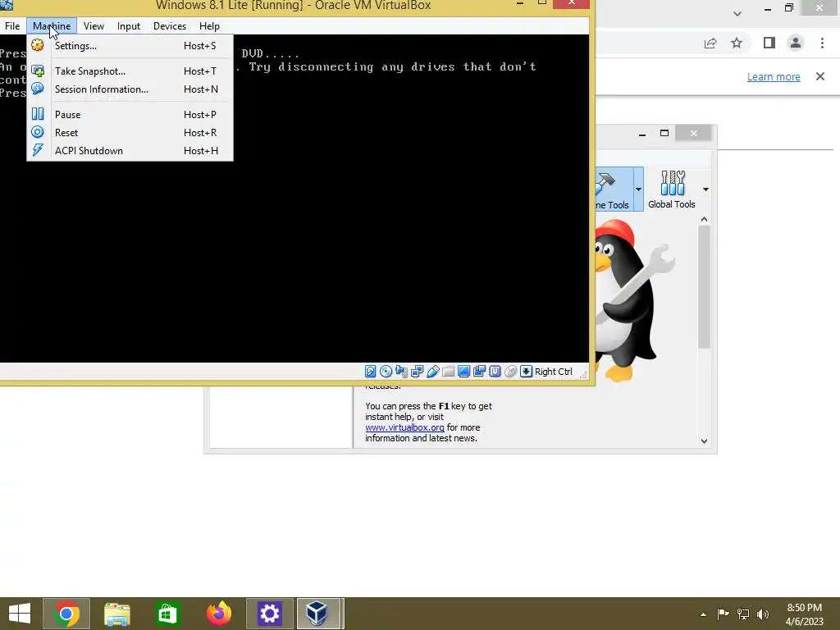The height and width of the screenshot is (630, 840).
Task: Open Chrome three-dot menu
Action: pyautogui.click(x=822, y=43)
